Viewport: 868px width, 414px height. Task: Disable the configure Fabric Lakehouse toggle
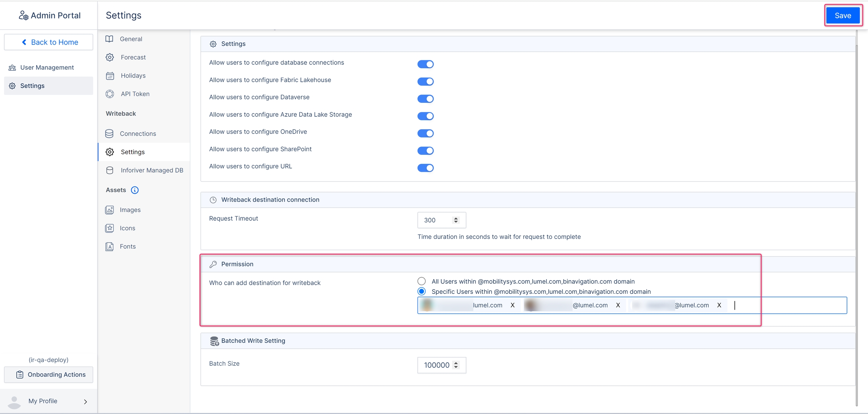pos(425,82)
